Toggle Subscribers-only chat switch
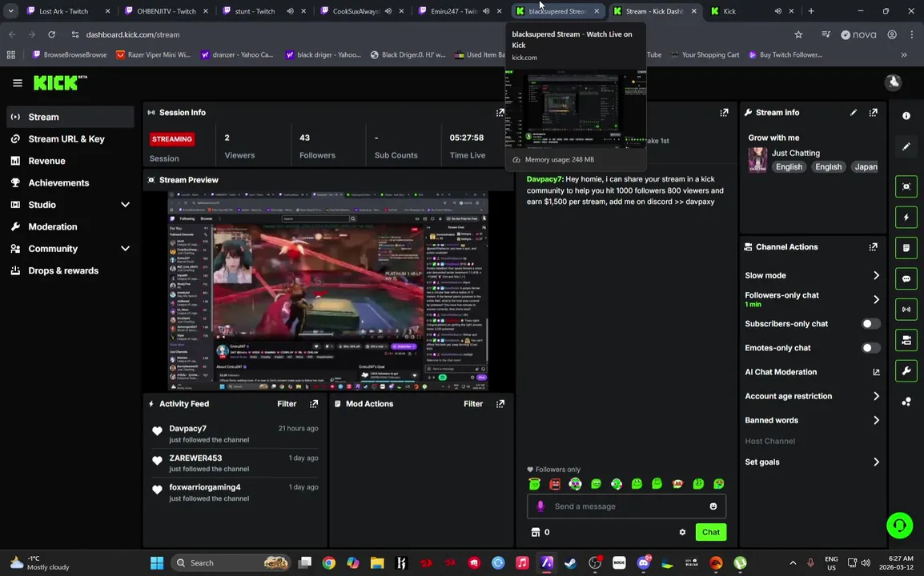This screenshot has width=924, height=576. point(870,324)
